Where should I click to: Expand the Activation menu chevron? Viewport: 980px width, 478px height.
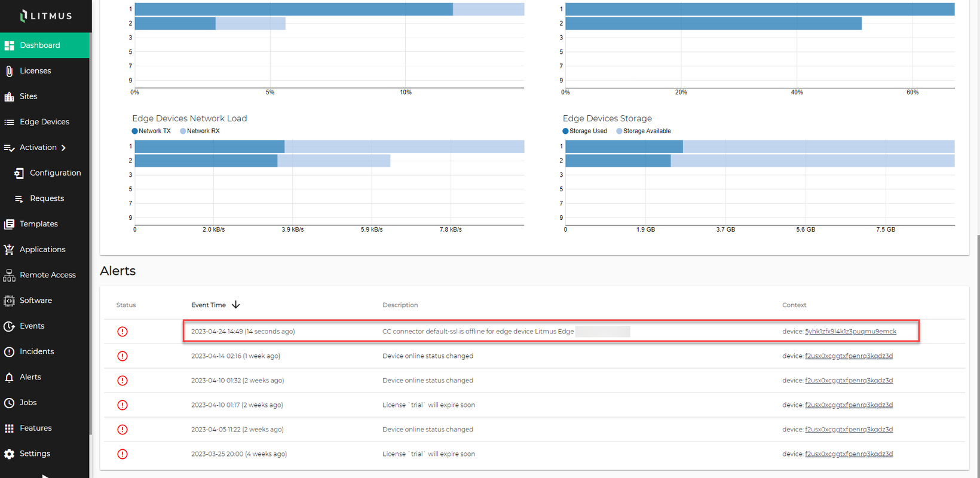pos(63,148)
